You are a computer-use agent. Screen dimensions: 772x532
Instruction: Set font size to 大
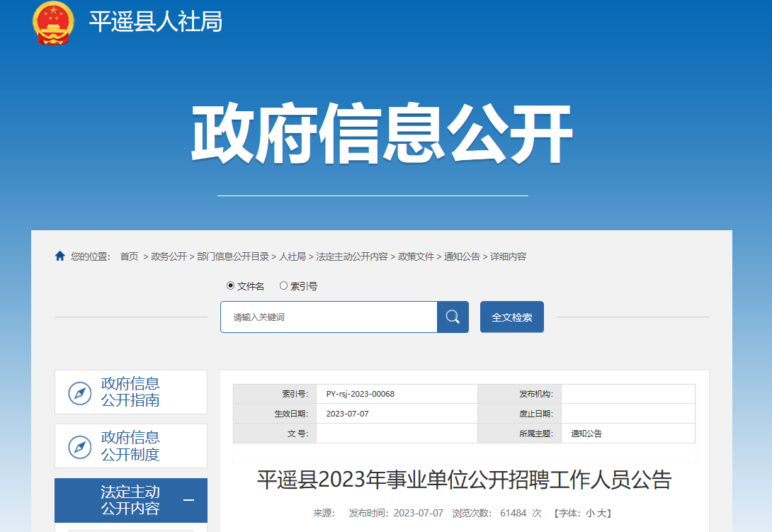point(601,513)
